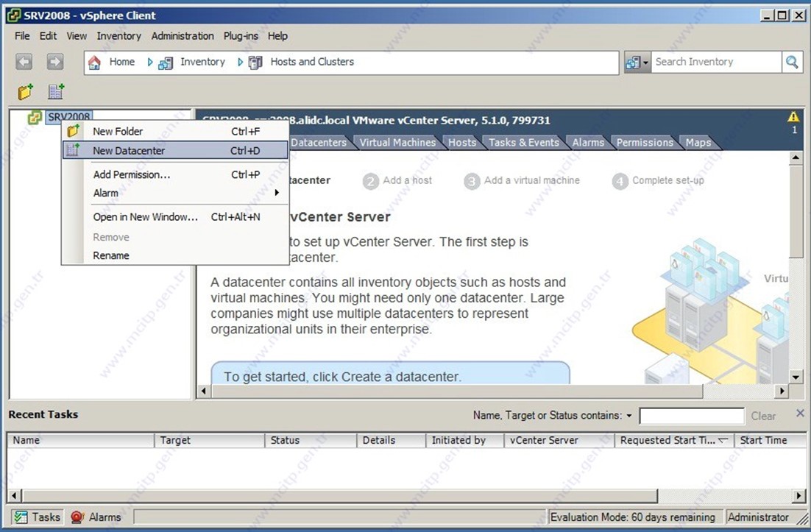Click the Recent Tasks scroll left arrow
Image resolution: width=811 pixels, height=532 pixels.
(x=14, y=496)
